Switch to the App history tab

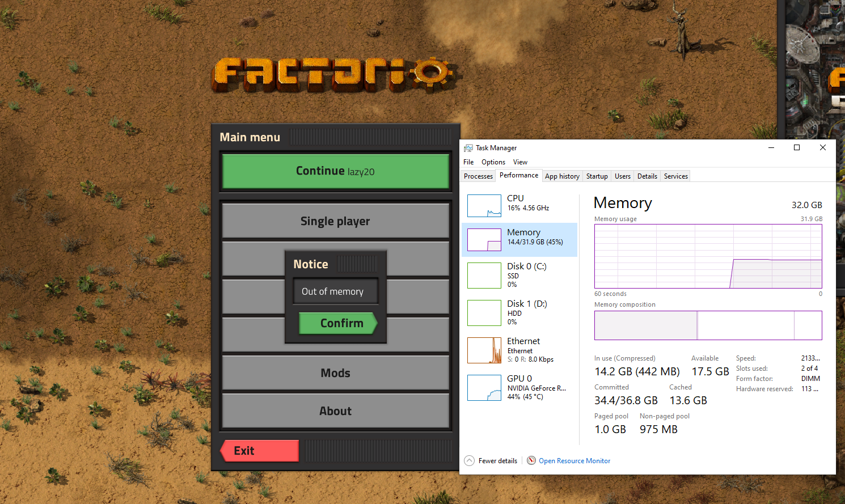pos(562,176)
